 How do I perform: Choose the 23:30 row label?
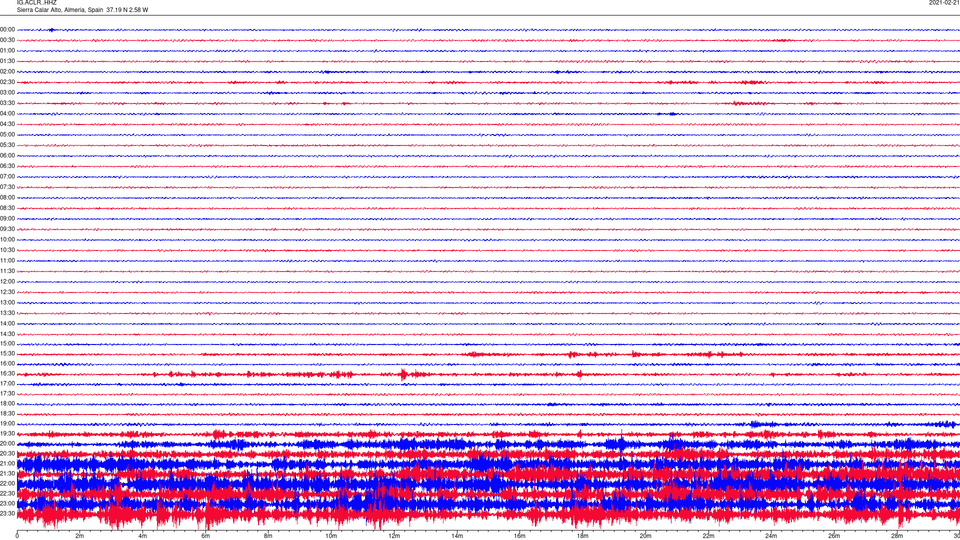(7, 514)
